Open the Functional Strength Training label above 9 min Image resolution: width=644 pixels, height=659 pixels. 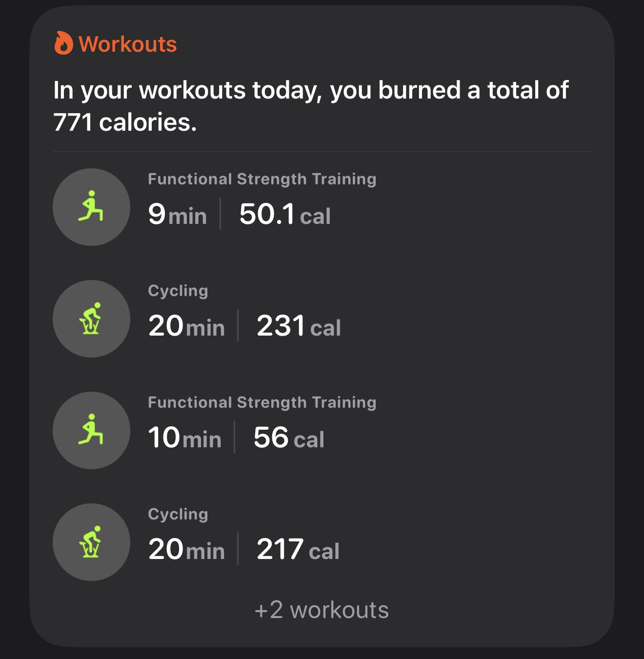[x=262, y=179]
